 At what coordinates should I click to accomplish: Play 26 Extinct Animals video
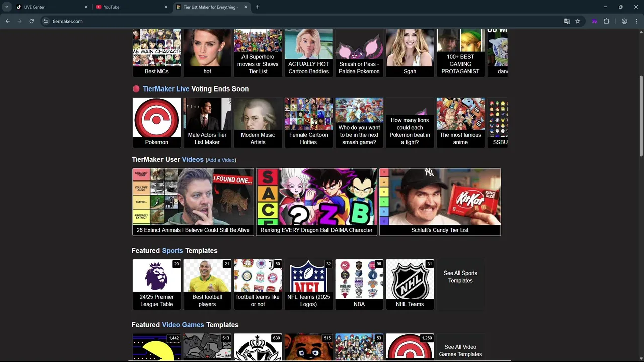193,202
